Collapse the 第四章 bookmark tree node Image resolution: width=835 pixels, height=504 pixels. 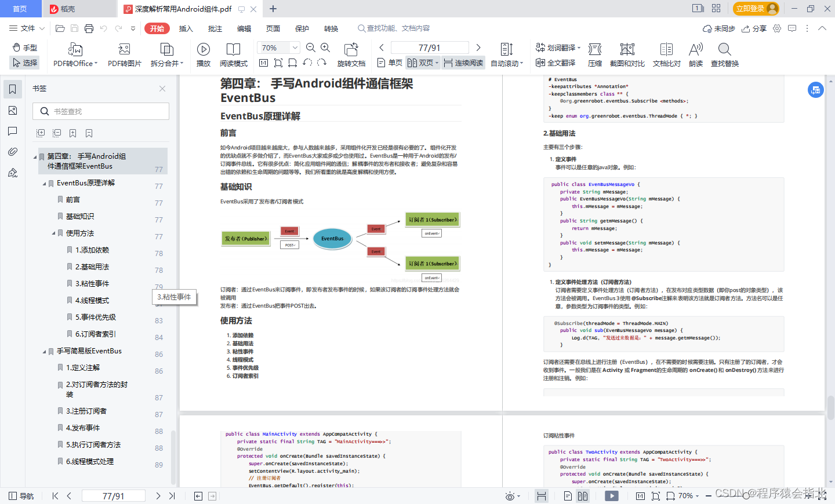pos(35,157)
